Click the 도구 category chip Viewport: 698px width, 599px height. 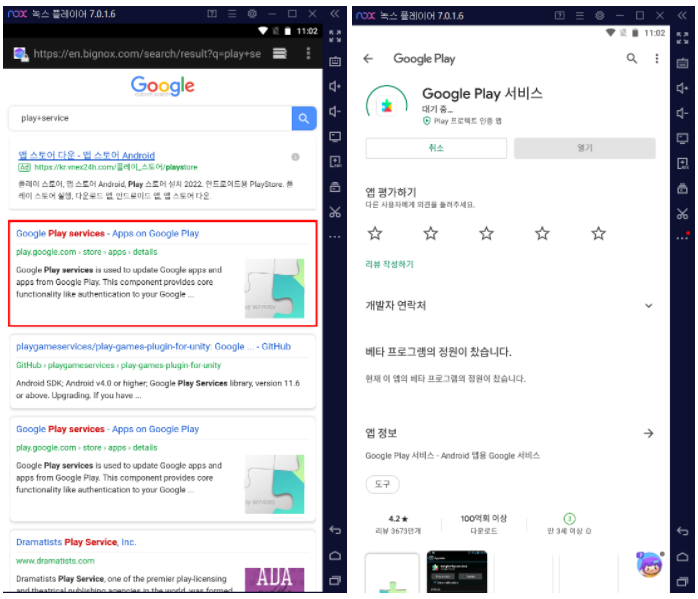(x=382, y=484)
